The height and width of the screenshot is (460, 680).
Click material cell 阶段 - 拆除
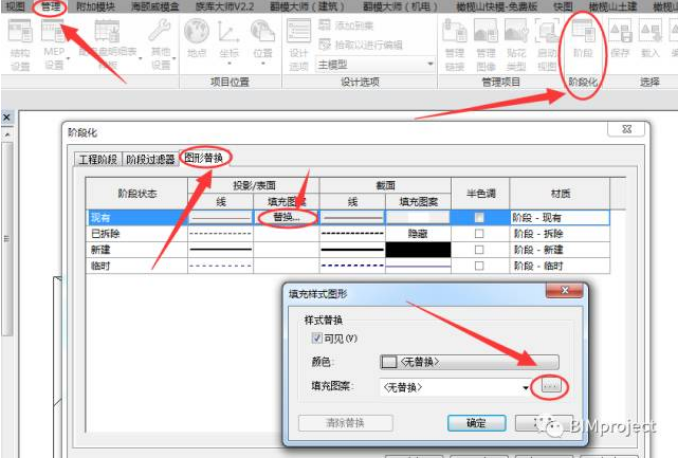coord(559,234)
